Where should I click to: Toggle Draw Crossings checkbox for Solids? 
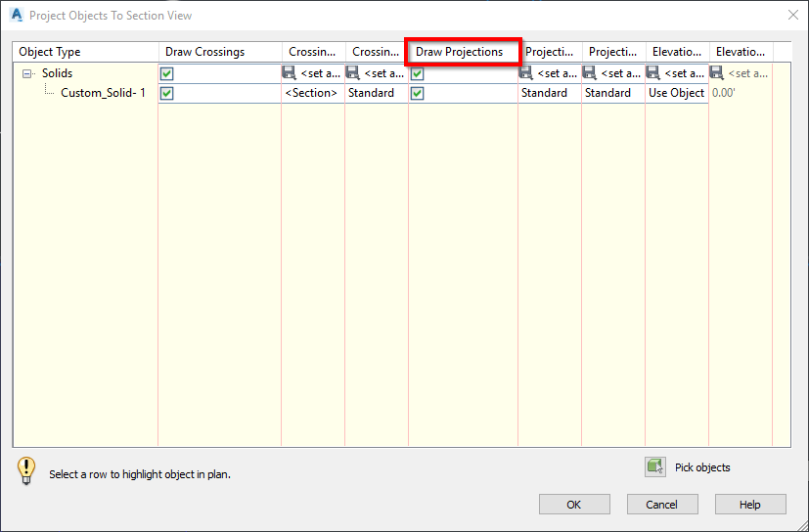pyautogui.click(x=166, y=73)
